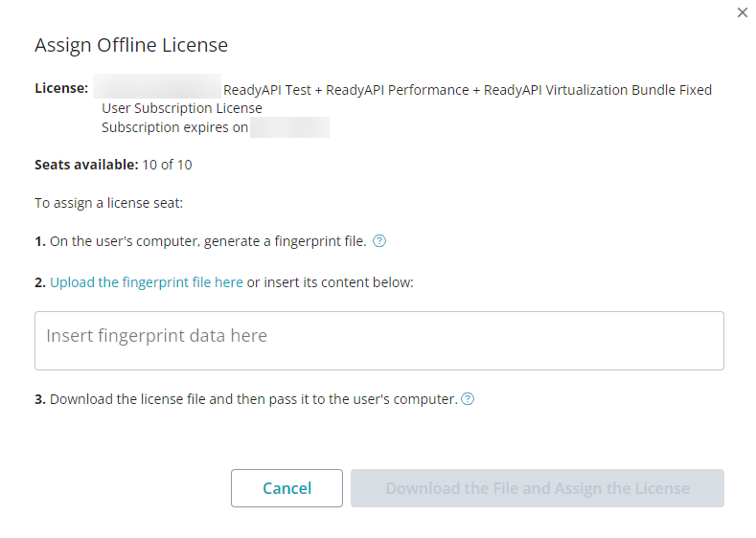Click 'Upload the fingerprint file here' link

[147, 282]
